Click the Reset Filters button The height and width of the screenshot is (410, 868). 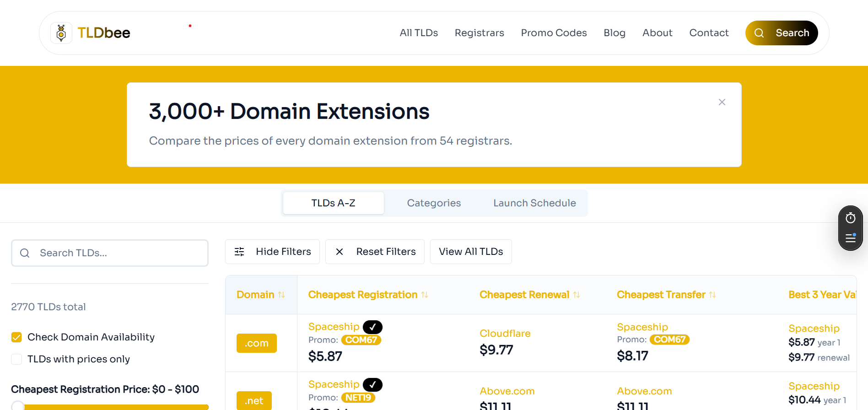point(375,252)
